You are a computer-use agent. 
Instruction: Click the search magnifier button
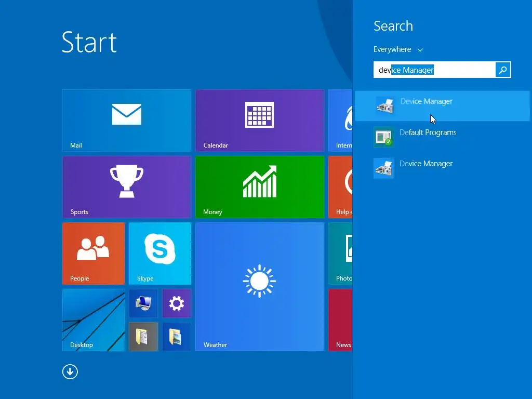pos(503,70)
